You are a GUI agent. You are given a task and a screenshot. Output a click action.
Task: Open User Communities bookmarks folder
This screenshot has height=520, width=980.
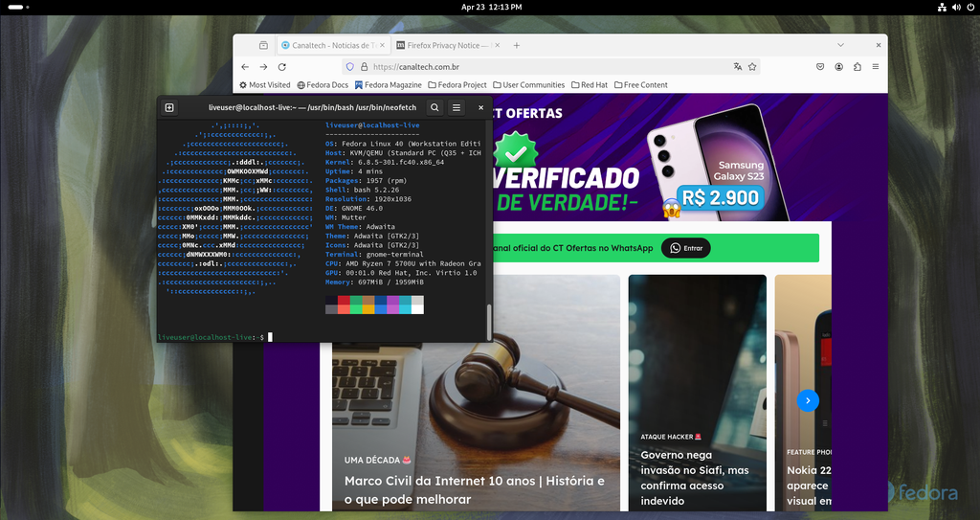[528, 85]
